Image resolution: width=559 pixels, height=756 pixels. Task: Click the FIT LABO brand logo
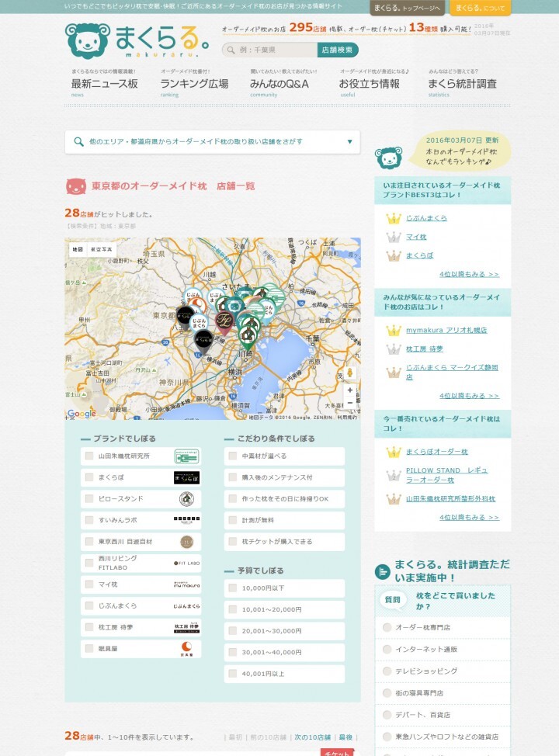pyautogui.click(x=186, y=564)
